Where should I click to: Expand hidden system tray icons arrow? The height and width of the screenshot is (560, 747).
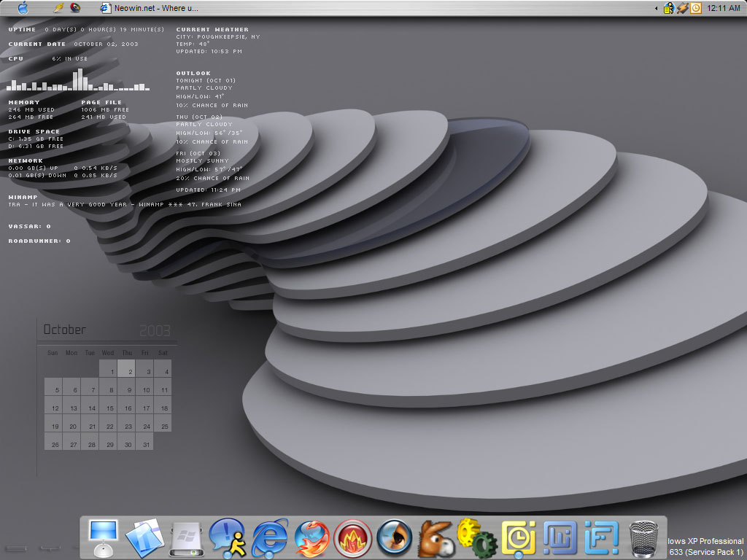[656, 8]
